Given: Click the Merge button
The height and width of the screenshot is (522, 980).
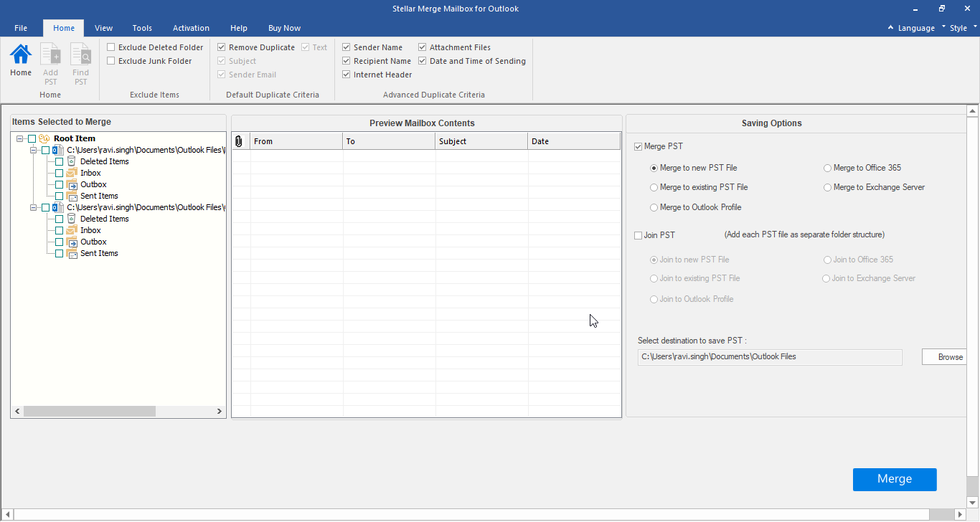Looking at the screenshot, I should point(895,479).
